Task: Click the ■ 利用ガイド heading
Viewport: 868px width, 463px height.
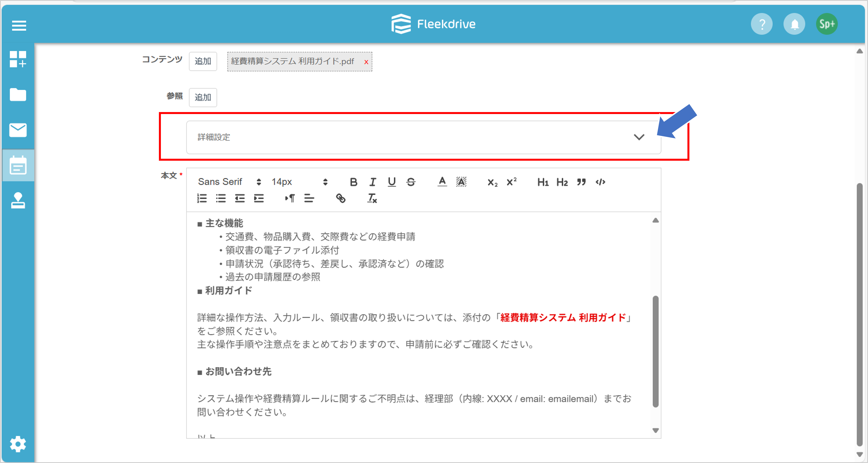Action: pos(225,290)
